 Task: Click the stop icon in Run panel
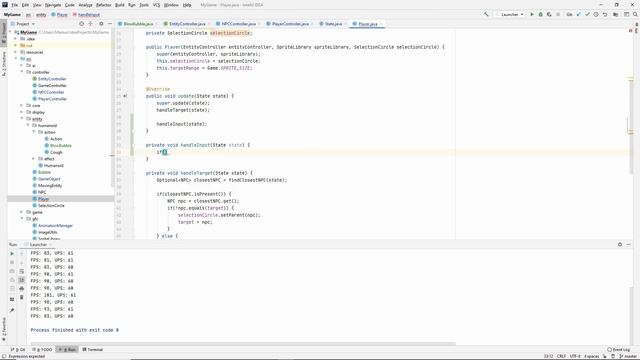tap(12, 262)
